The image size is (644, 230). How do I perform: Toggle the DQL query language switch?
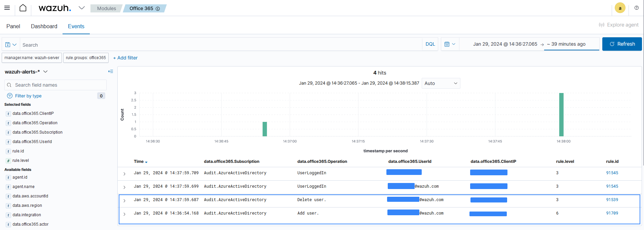[430, 44]
